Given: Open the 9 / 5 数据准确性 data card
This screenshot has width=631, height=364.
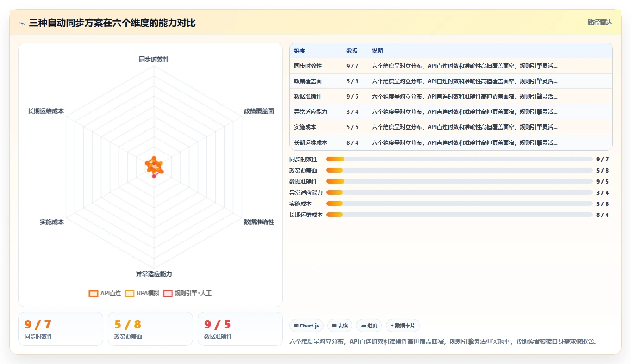Looking at the screenshot, I should 240,329.
